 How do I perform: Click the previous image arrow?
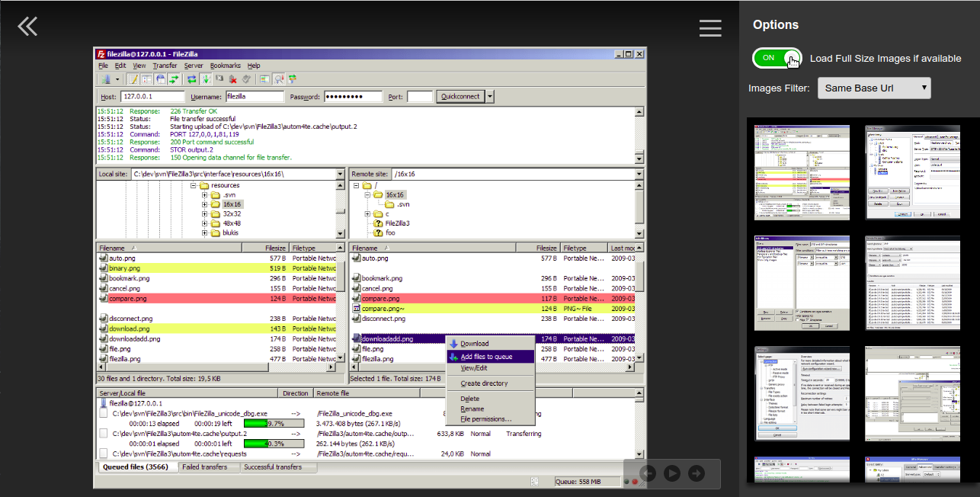click(x=648, y=473)
